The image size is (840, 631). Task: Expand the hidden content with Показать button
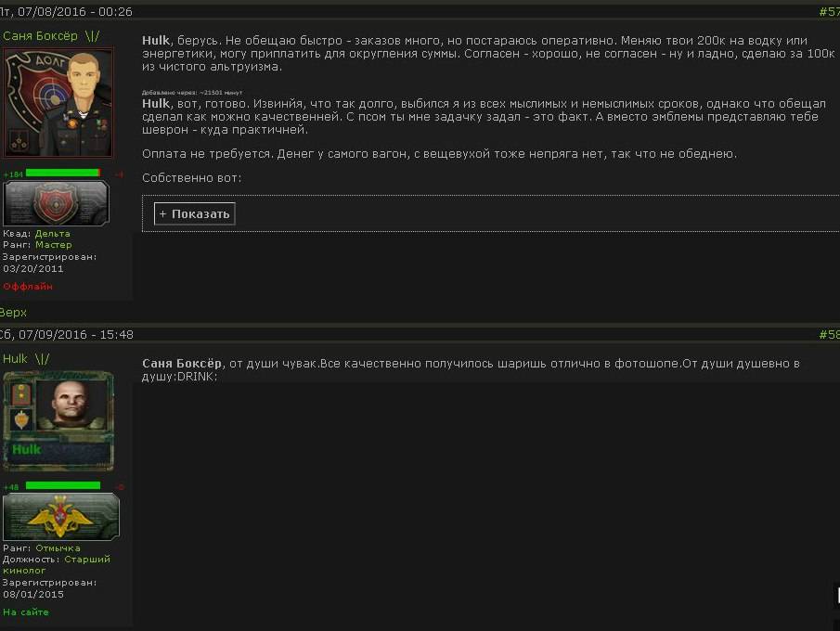(x=194, y=214)
